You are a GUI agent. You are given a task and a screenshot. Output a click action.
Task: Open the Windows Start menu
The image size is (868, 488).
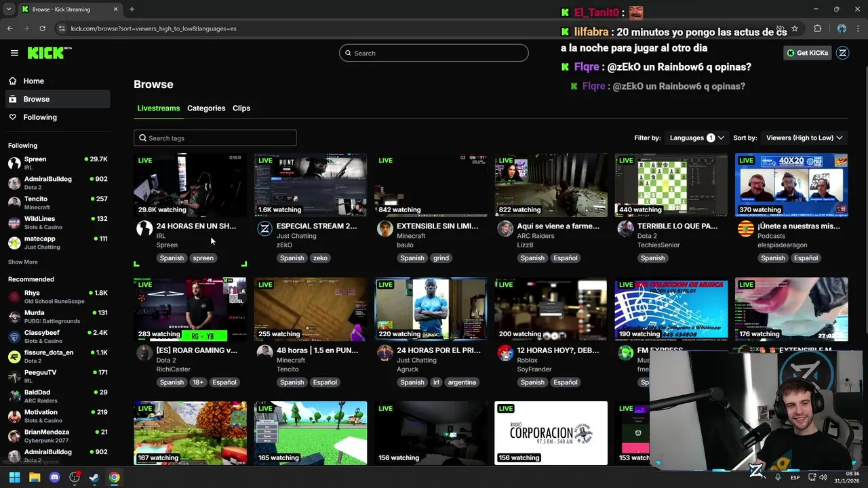point(14,477)
